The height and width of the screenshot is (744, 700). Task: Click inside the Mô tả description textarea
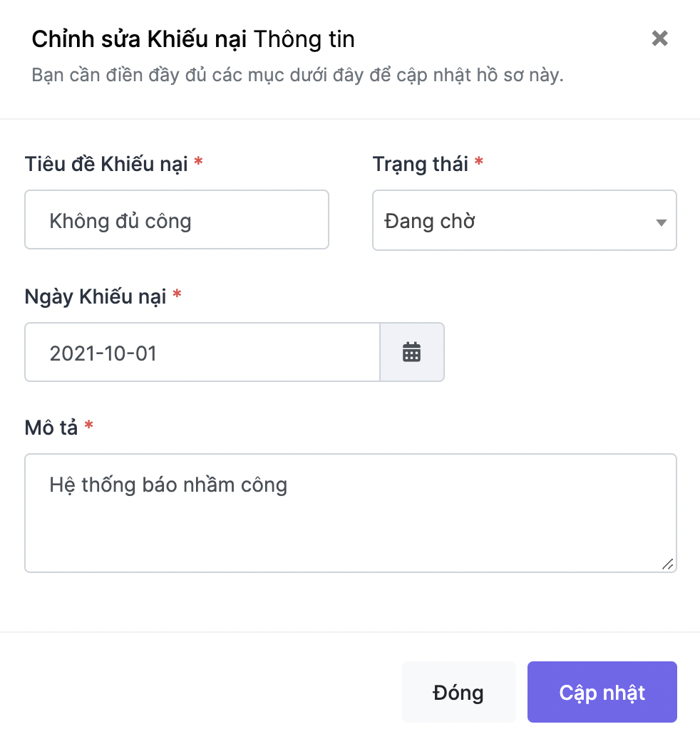351,513
